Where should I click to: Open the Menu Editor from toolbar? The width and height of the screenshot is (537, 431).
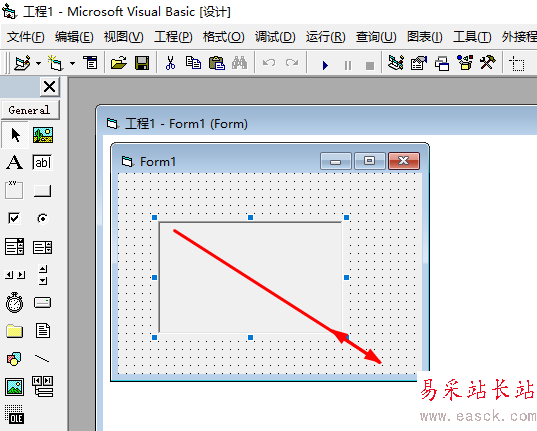point(91,63)
